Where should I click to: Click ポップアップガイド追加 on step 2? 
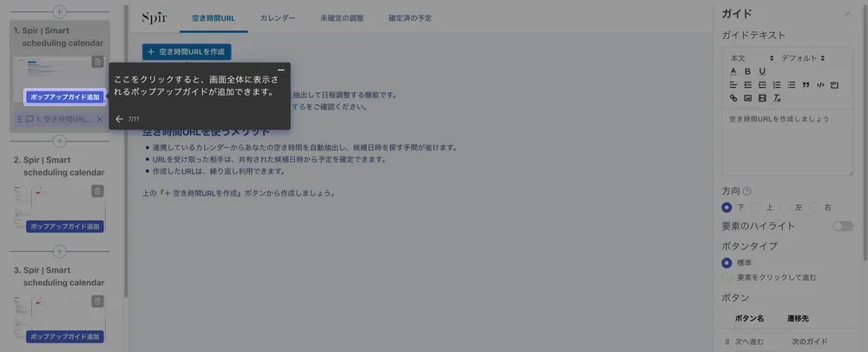(65, 226)
